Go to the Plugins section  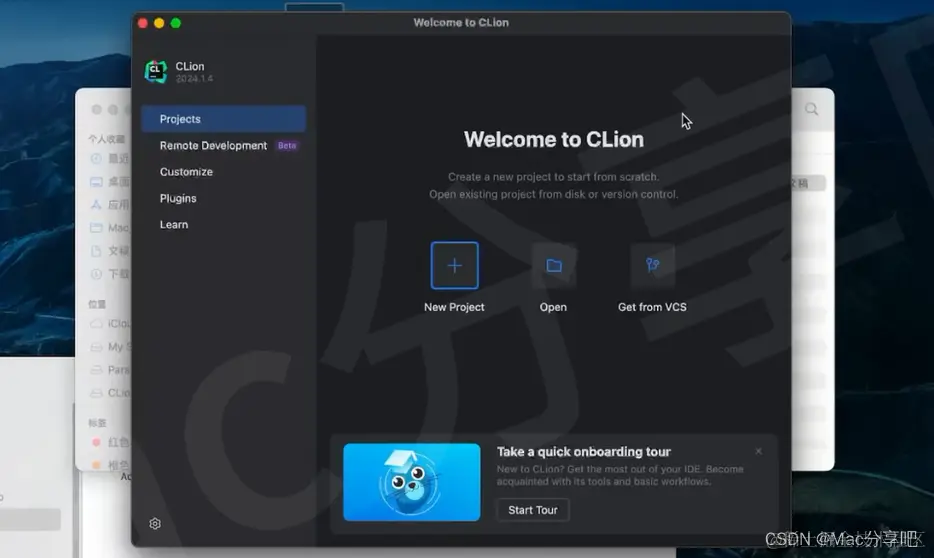coord(178,198)
